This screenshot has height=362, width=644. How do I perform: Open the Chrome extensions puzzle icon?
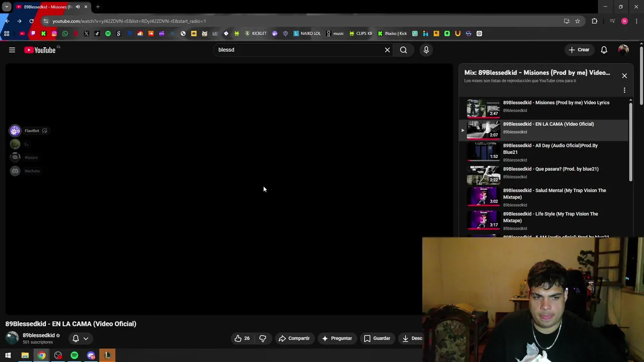tap(595, 21)
